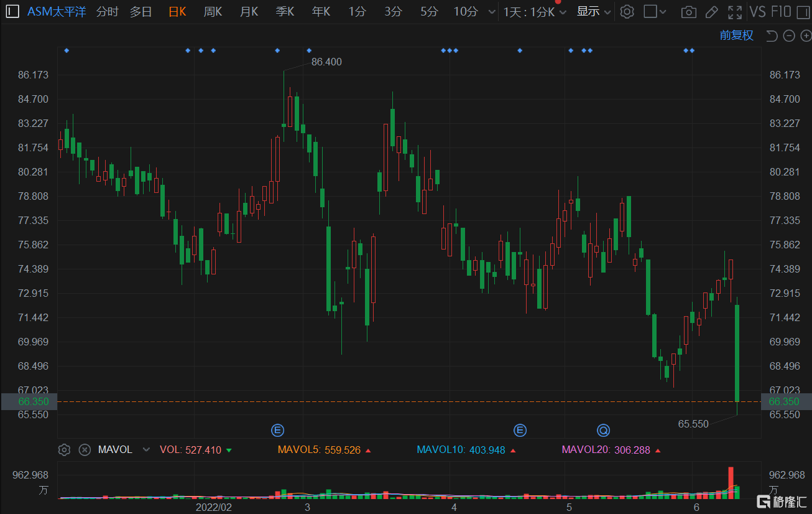This screenshot has width=812, height=514.
Task: Remove the MAVOL indicator with X icon
Action: coord(85,450)
